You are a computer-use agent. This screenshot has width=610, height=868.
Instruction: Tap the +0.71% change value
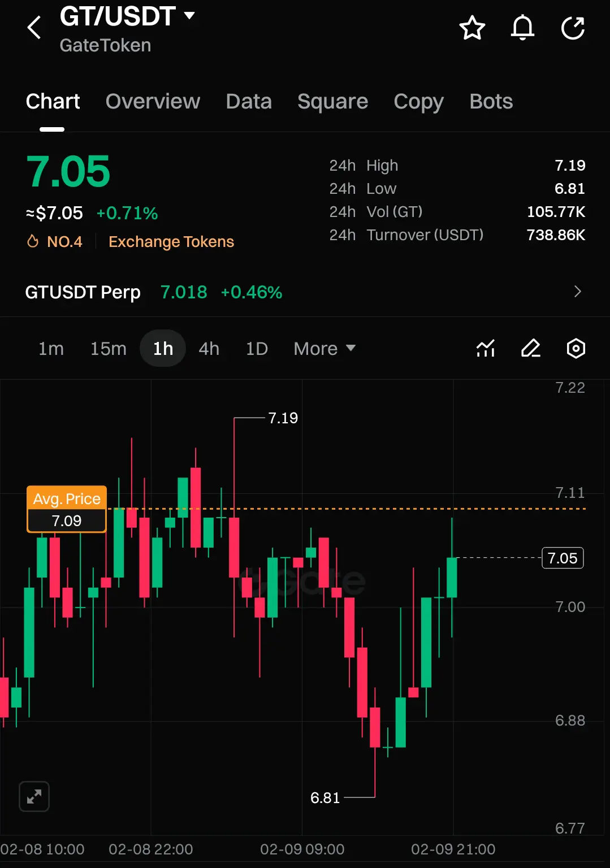(x=127, y=213)
